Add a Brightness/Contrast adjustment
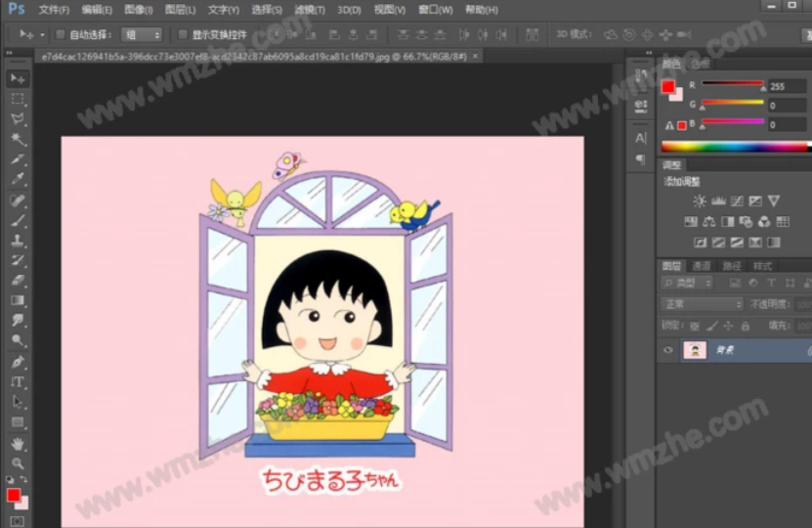The height and width of the screenshot is (528, 812). pyautogui.click(x=700, y=201)
